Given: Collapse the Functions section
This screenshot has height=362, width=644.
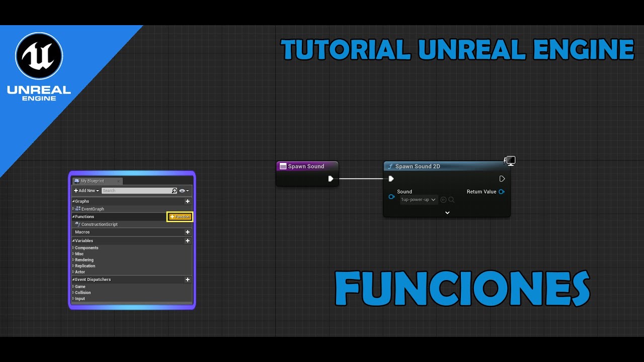Looking at the screenshot, I should pyautogui.click(x=73, y=217).
